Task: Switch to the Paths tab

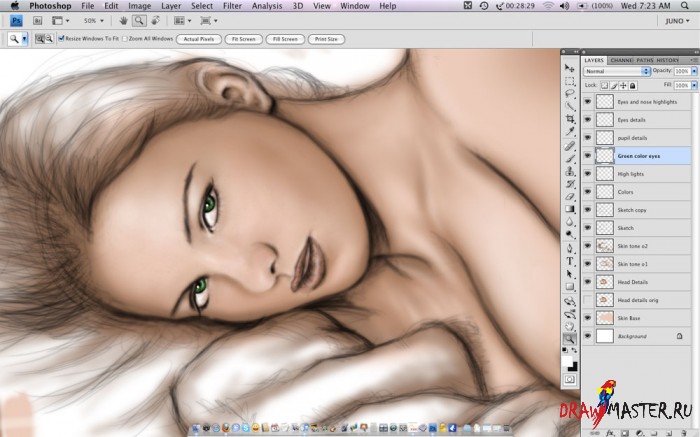Action: [x=645, y=60]
